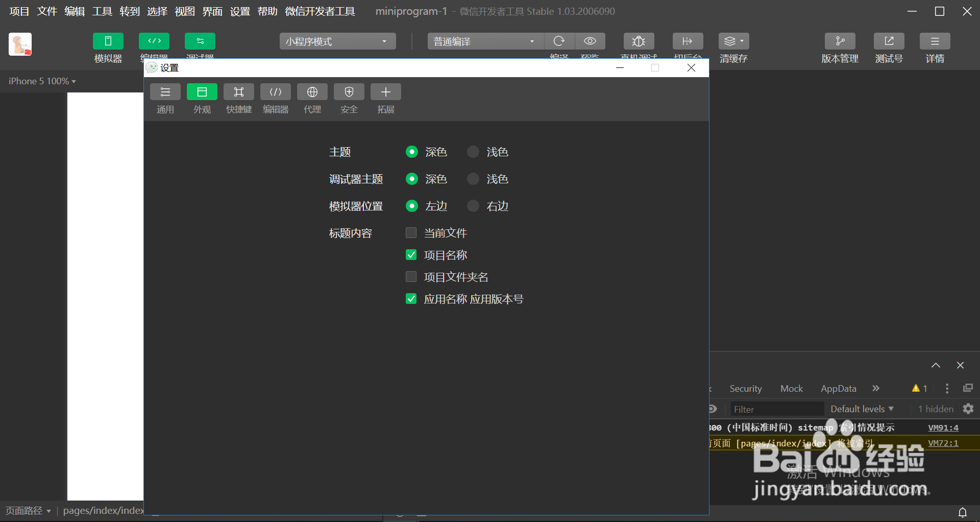The image size is (980, 522).
Task: Click the warning count indicator
Action: click(920, 388)
